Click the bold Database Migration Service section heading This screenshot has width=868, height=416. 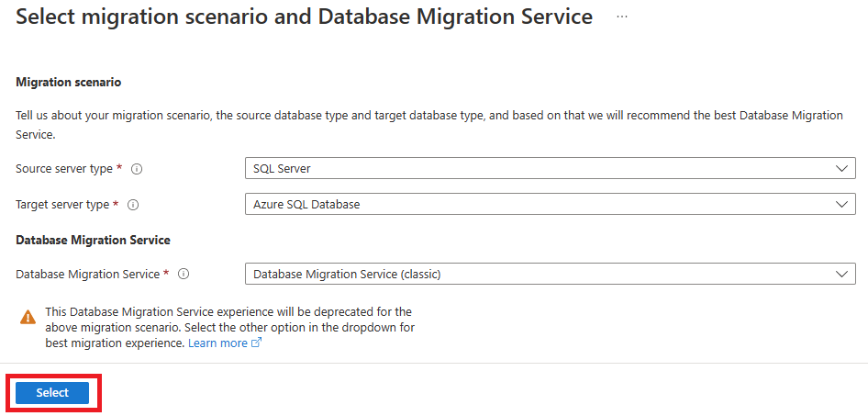[x=93, y=240]
